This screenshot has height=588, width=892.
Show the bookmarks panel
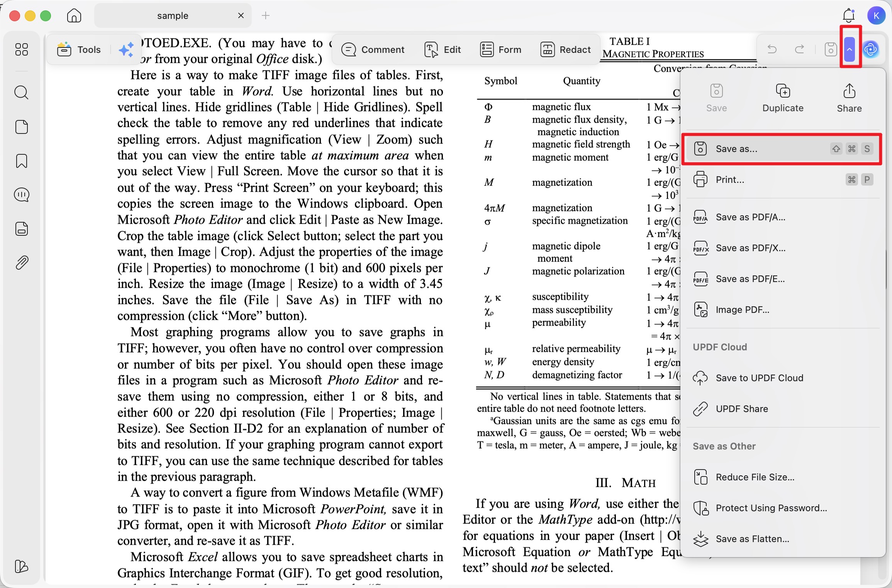tap(22, 161)
